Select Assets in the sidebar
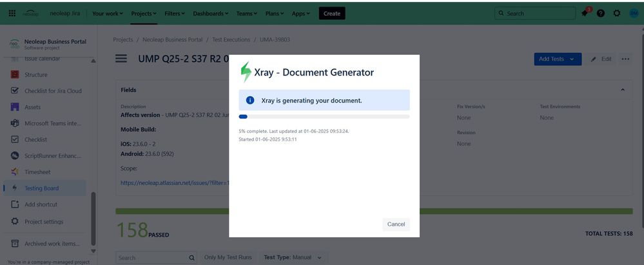Viewport: 644px width, 265px height. pyautogui.click(x=32, y=107)
